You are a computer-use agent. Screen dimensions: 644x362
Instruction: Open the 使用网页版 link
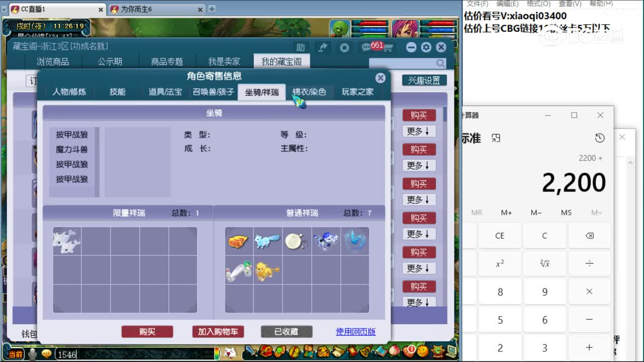356,332
